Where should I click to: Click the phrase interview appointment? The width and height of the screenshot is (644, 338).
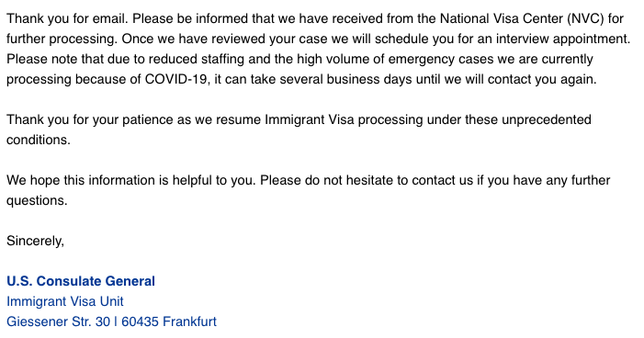tap(563, 39)
